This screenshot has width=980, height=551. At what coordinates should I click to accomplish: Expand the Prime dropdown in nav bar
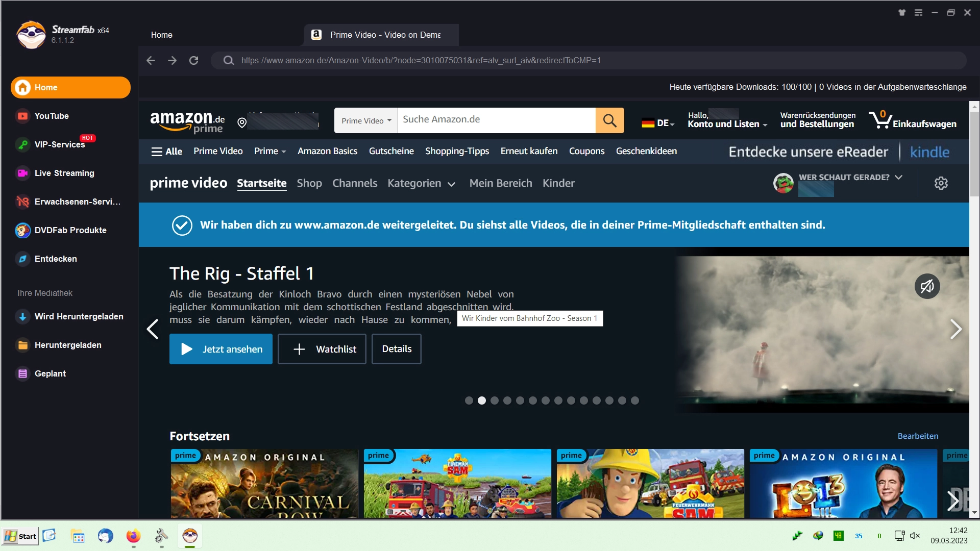[x=270, y=151]
